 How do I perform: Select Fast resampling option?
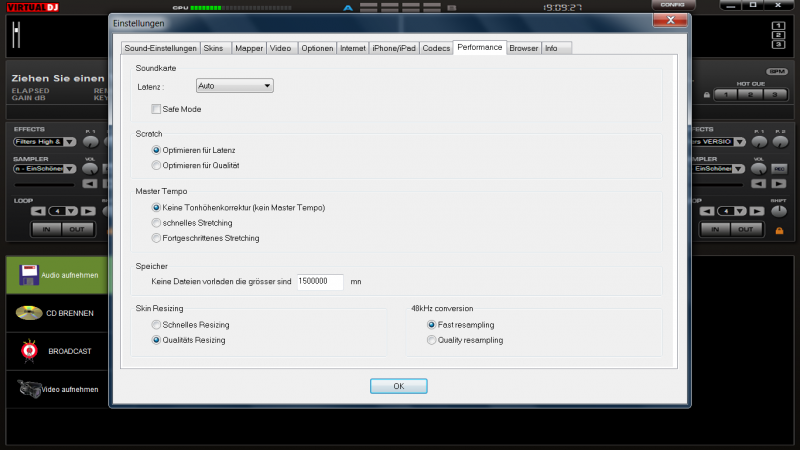432,324
